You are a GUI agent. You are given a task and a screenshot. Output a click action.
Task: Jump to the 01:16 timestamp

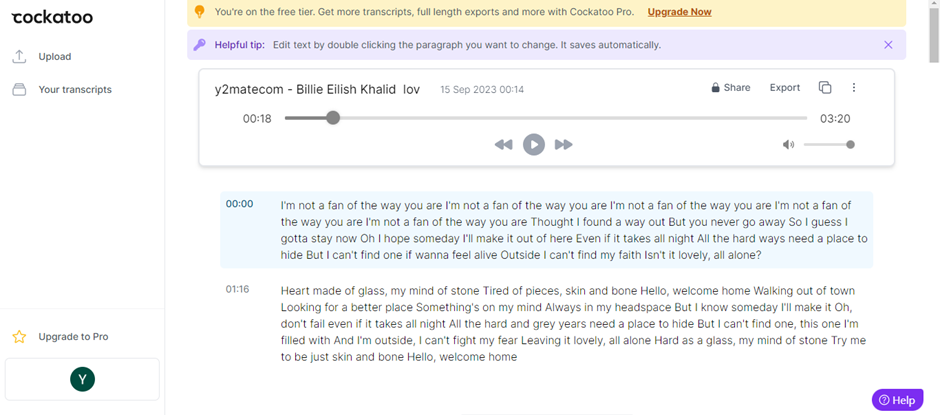coord(237,289)
